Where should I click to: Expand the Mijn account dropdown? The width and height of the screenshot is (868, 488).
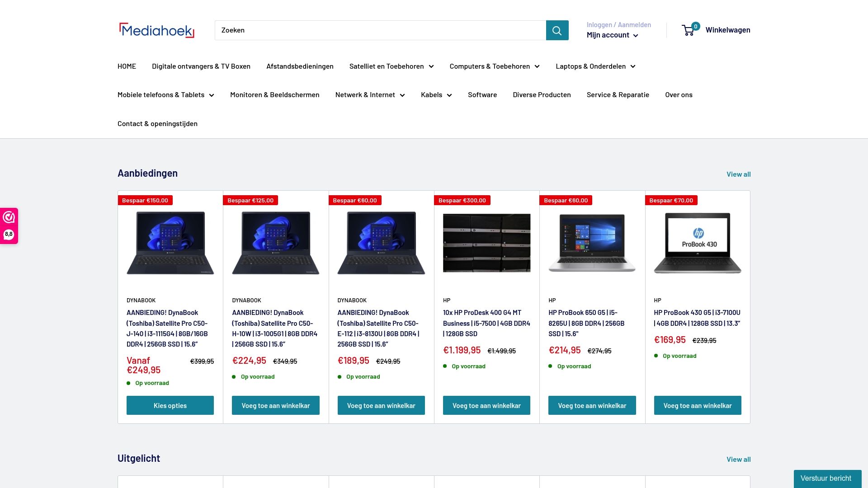point(612,35)
